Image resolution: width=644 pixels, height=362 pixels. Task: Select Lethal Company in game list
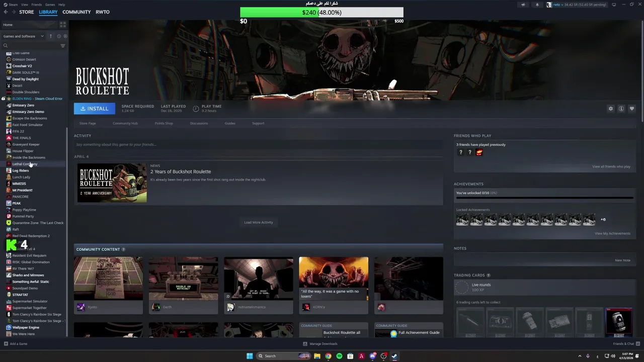pyautogui.click(x=25, y=164)
